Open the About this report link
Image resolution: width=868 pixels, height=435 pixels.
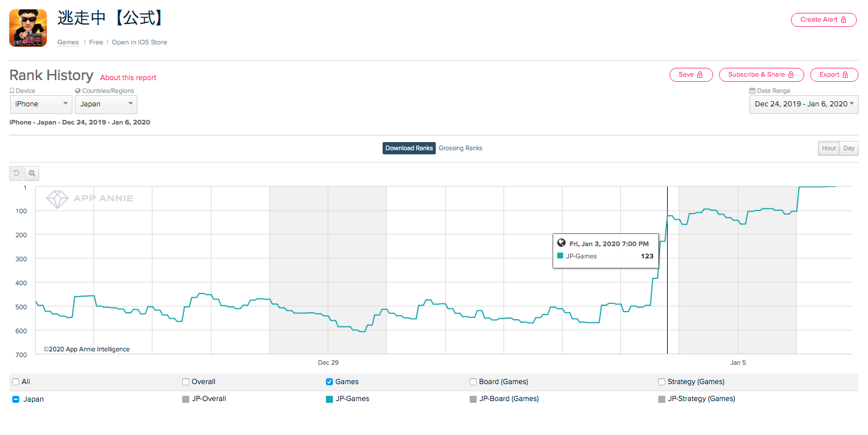[x=128, y=78]
